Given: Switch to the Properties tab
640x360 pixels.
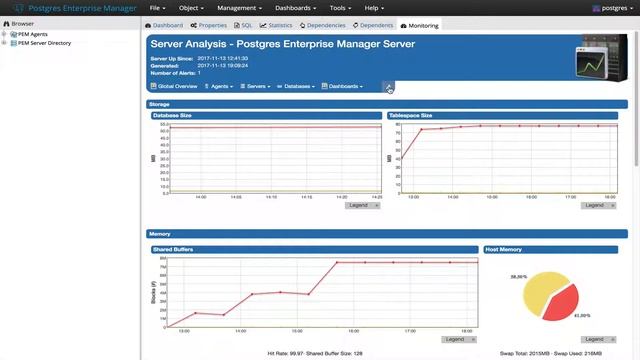Looking at the screenshot, I should click(209, 25).
